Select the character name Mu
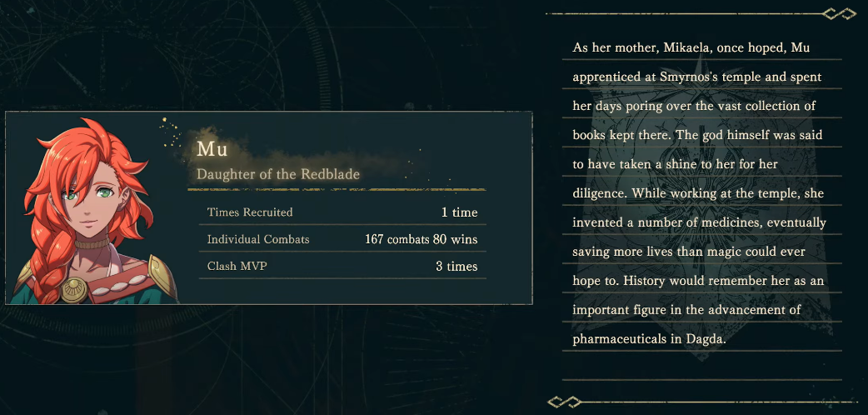This screenshot has height=415, width=868. pyautogui.click(x=212, y=150)
